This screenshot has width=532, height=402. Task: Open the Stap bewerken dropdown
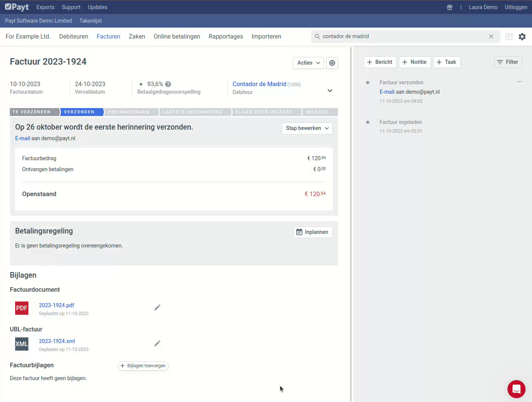[307, 128]
